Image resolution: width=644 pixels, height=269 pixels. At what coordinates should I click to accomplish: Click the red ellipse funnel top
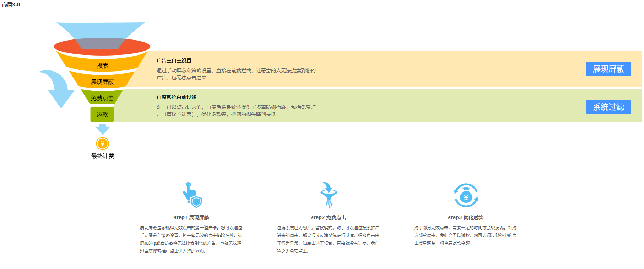click(x=102, y=47)
